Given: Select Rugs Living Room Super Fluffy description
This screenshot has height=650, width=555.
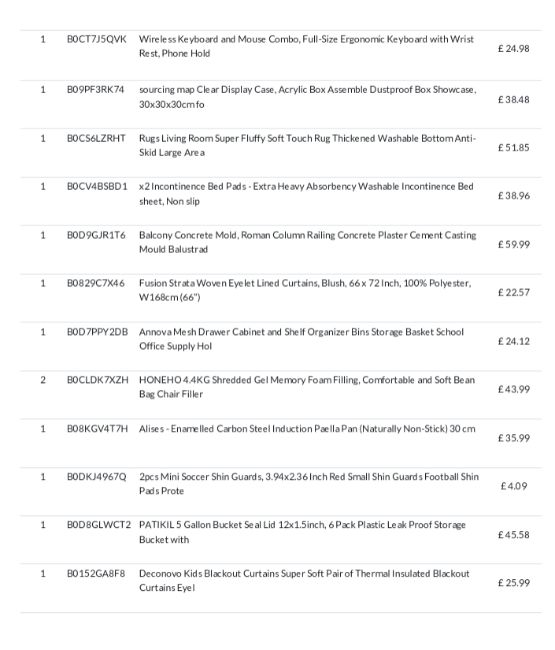Looking at the screenshot, I should click(x=307, y=146).
